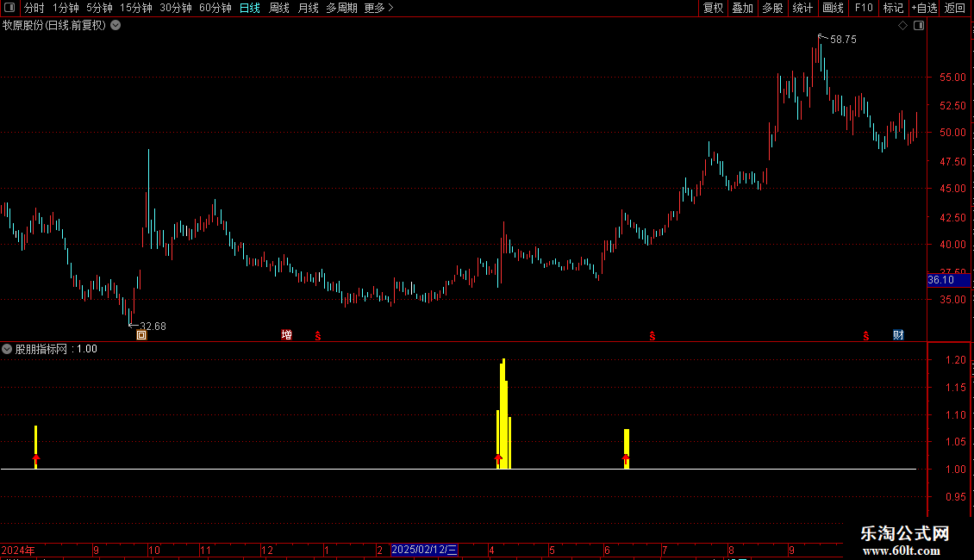This screenshot has height=560, width=974.
Task: Toggle the side panel icon at chart top-right
Action: coord(920,26)
